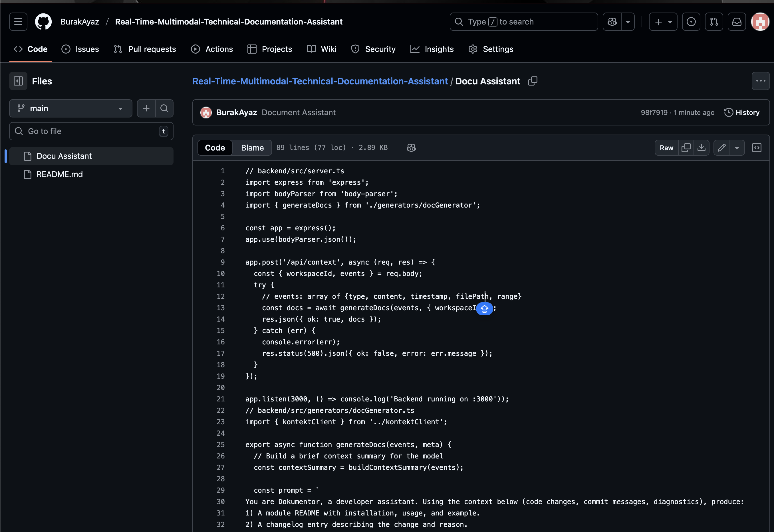Download the raw file
The height and width of the screenshot is (532, 774).
tap(702, 148)
